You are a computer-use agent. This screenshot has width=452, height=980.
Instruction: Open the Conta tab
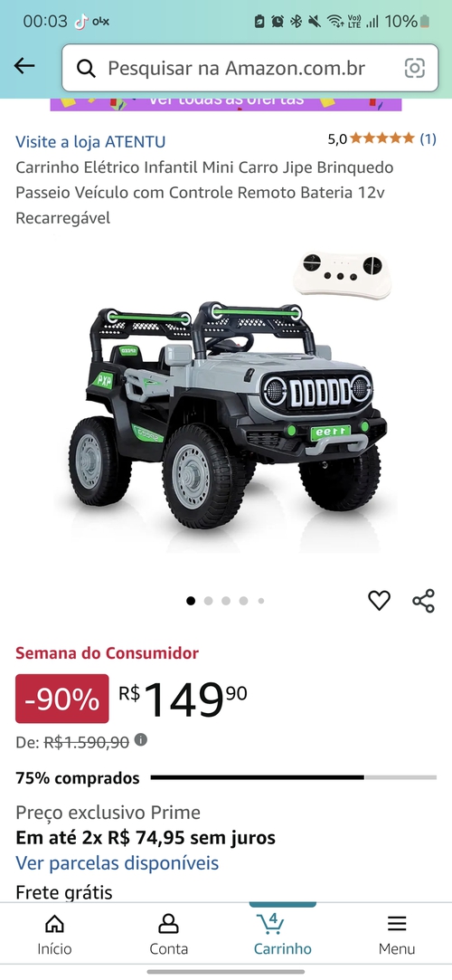click(168, 935)
